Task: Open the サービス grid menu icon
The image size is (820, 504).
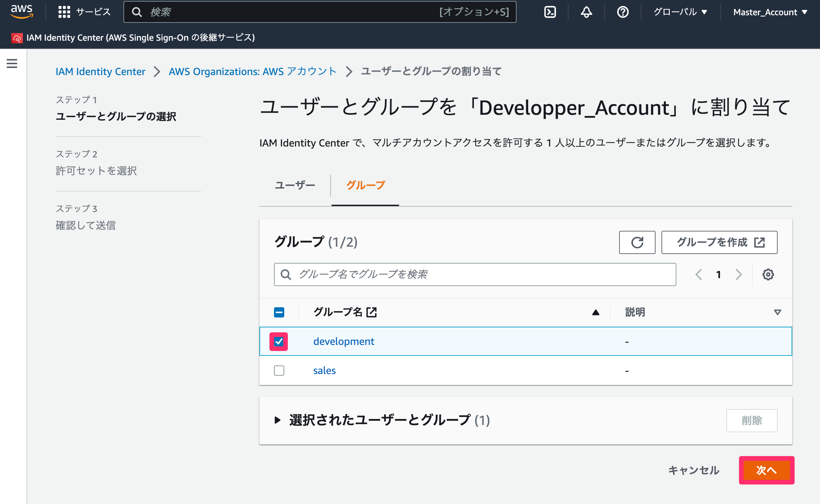Action: point(64,12)
